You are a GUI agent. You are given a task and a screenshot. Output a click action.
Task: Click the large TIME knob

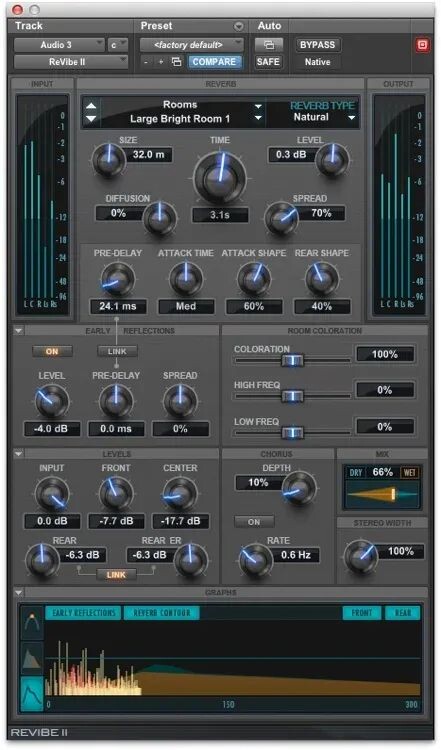220,177
